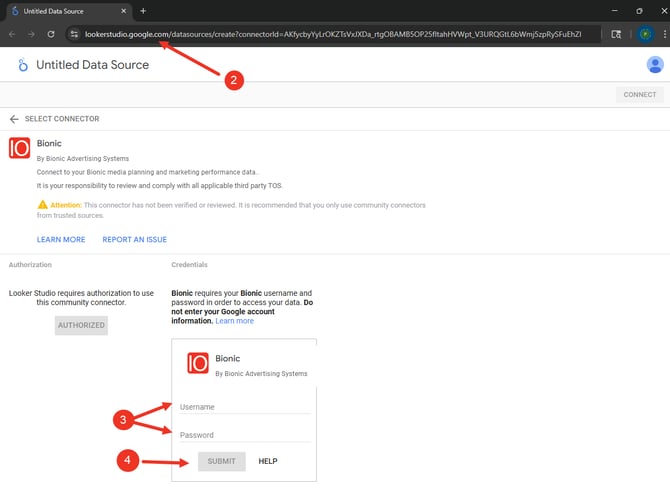Click the AUTHORIZED button
The width and height of the screenshot is (670, 492).
(81, 325)
